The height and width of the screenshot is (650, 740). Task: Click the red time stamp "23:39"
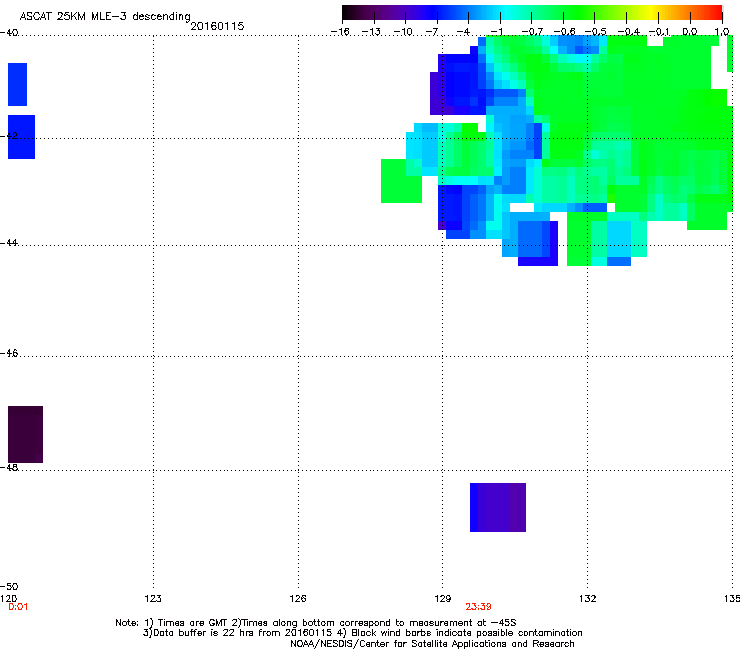pyautogui.click(x=478, y=607)
